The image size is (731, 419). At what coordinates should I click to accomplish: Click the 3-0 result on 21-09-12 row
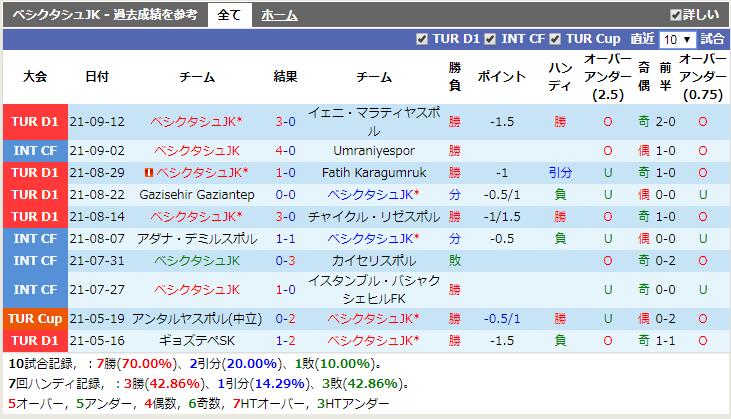(285, 122)
